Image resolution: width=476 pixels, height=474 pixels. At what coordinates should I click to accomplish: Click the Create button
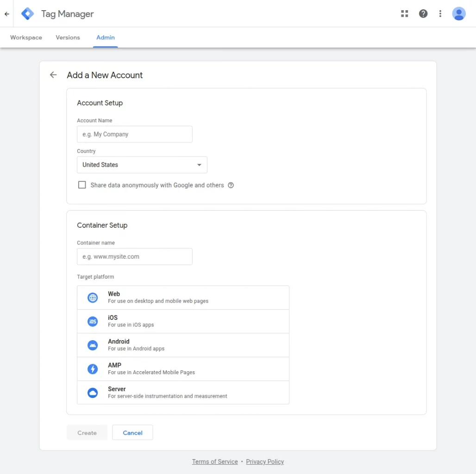87,432
